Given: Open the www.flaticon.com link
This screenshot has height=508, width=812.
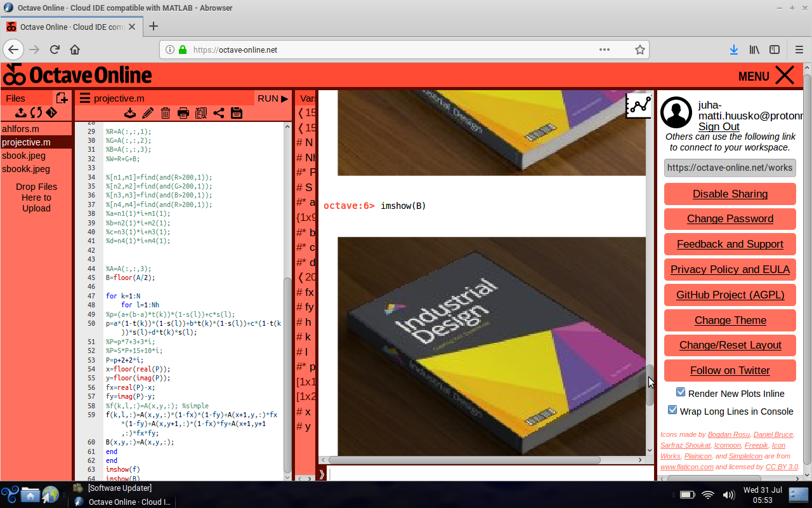Looking at the screenshot, I should pyautogui.click(x=687, y=467).
